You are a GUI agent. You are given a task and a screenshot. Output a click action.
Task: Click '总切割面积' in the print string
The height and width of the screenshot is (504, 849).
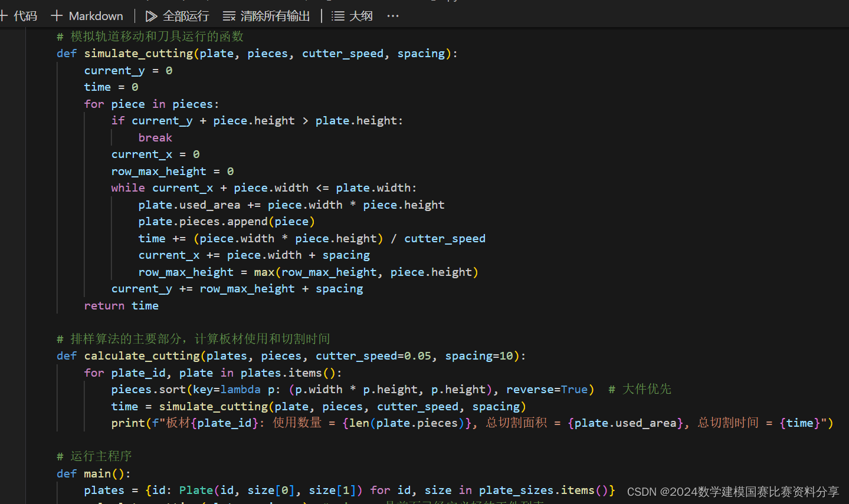[516, 423]
